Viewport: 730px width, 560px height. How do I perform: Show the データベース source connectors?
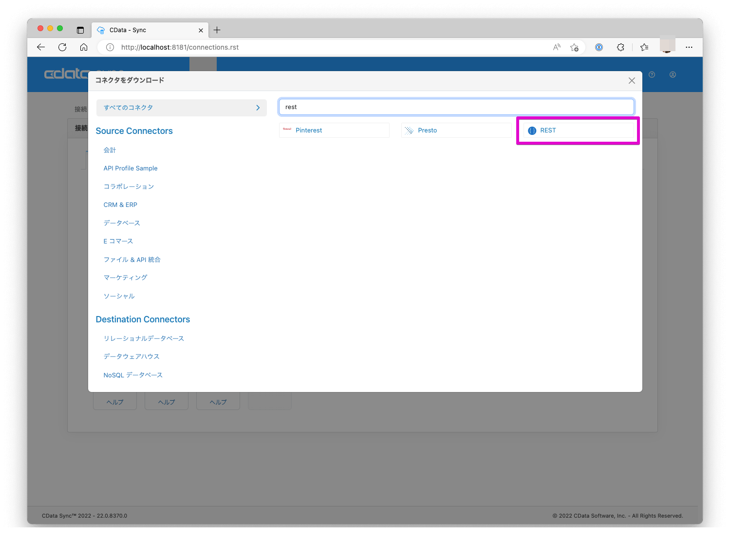(122, 223)
